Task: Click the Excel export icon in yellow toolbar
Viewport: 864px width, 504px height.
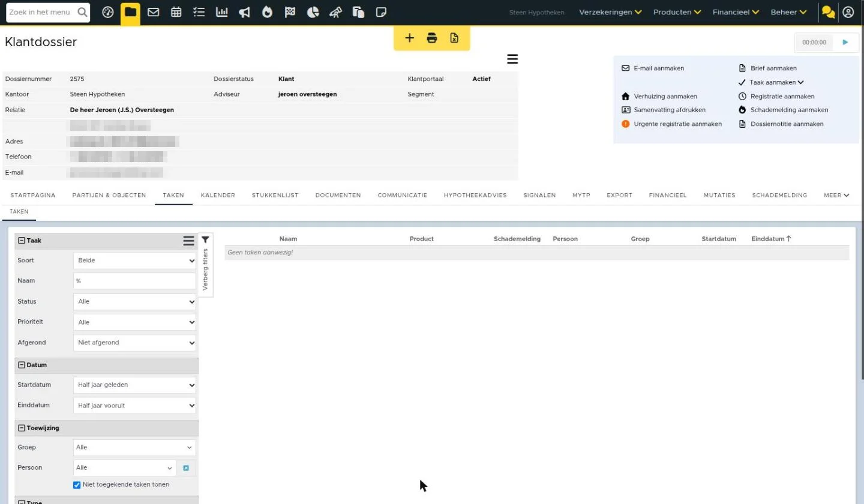Action: coord(454,38)
